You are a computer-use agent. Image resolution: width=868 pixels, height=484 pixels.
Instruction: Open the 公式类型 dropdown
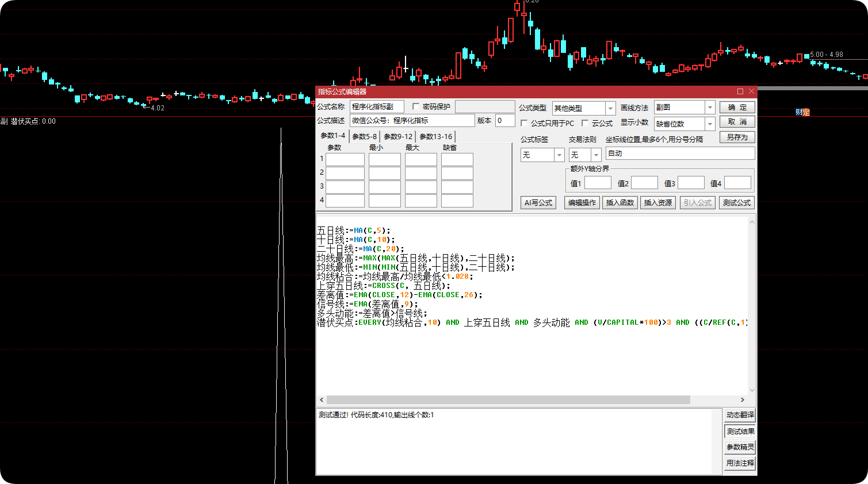(x=610, y=108)
